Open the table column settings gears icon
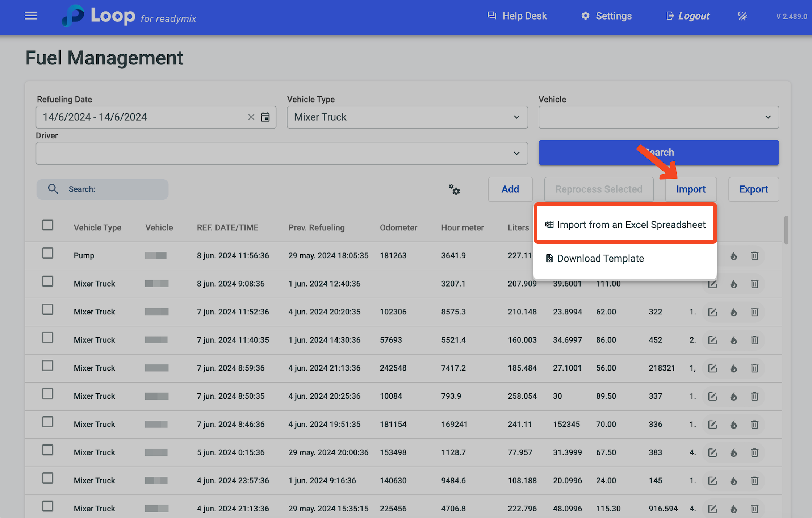 (x=454, y=189)
